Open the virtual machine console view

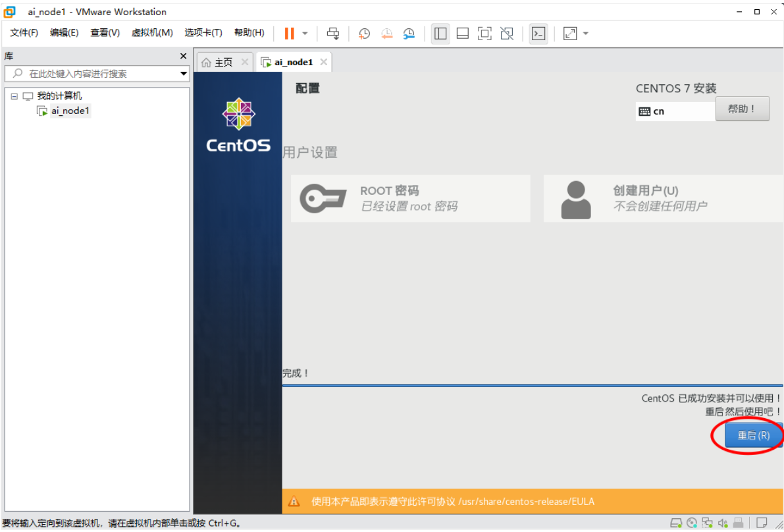538,33
